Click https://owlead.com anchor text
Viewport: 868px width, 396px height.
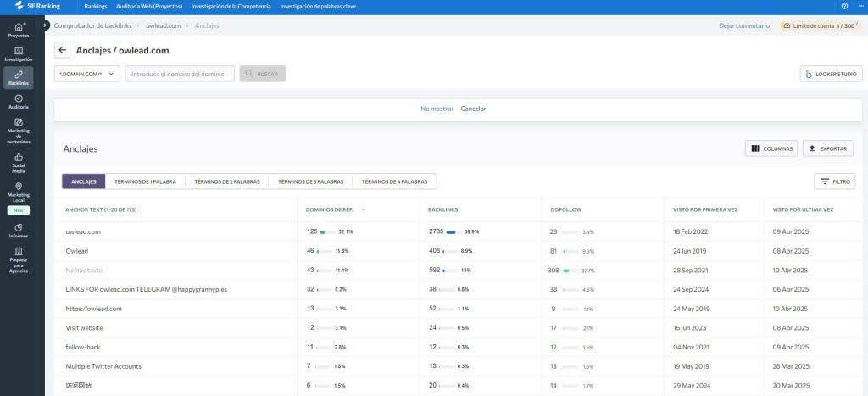coord(93,309)
